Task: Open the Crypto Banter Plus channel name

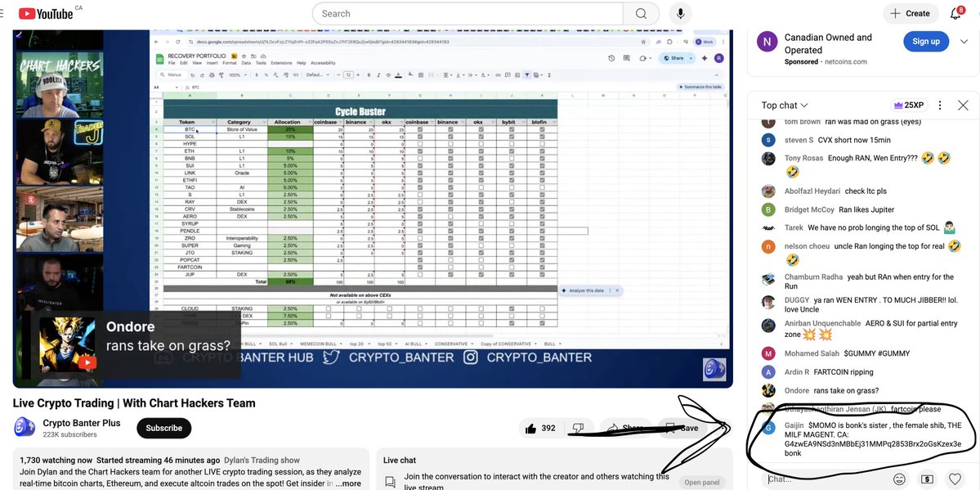Action: [x=81, y=423]
